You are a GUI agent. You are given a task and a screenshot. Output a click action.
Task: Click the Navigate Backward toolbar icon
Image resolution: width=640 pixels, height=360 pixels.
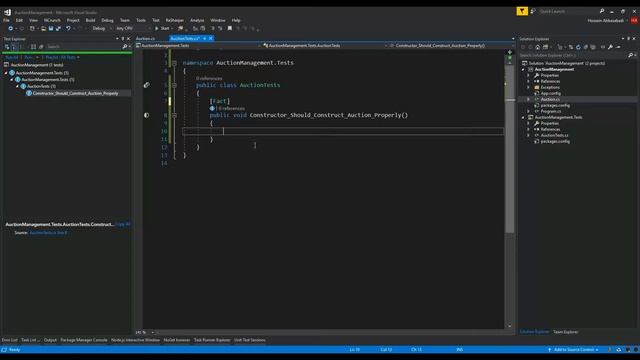10,29
